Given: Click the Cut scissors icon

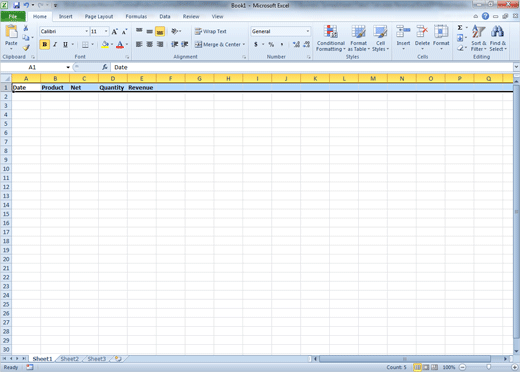Looking at the screenshot, I should tap(26, 29).
